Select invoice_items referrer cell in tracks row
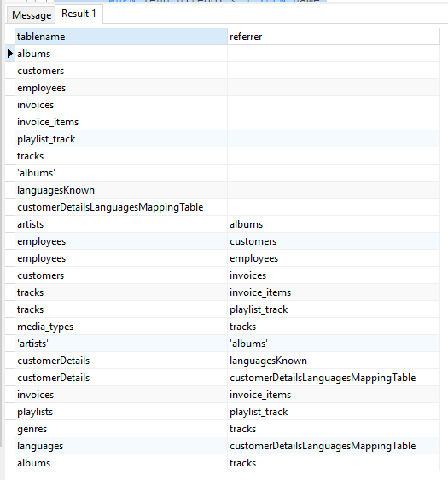This screenshot has width=448, height=480. pos(334,292)
